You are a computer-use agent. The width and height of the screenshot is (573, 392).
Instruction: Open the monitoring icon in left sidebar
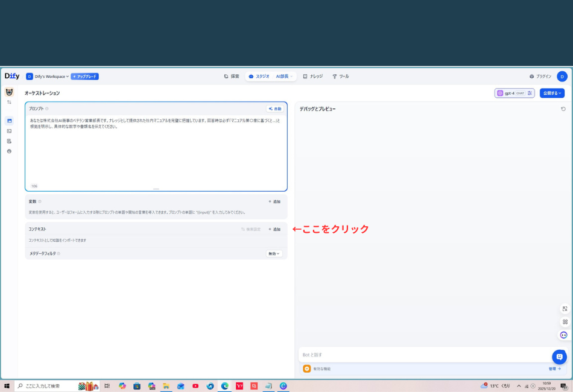coord(9,151)
